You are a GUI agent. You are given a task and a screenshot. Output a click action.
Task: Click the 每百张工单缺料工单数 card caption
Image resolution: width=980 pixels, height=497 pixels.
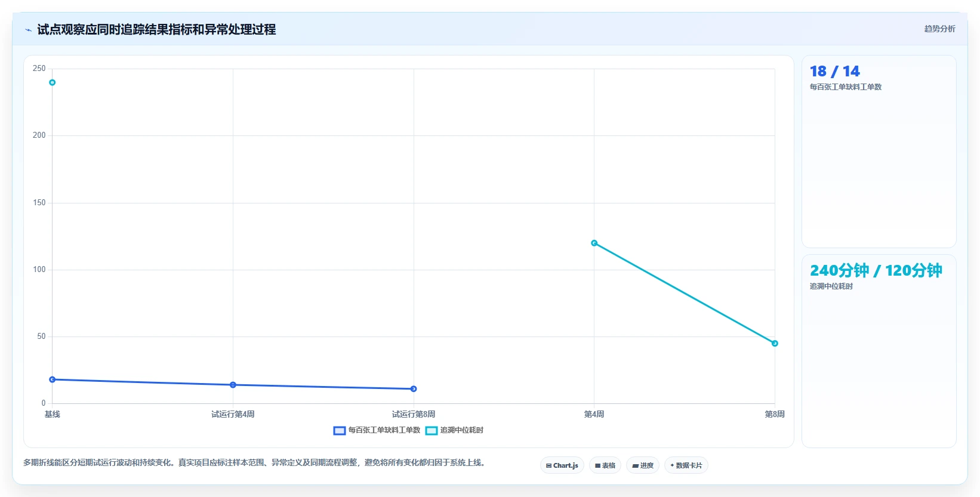pyautogui.click(x=845, y=87)
